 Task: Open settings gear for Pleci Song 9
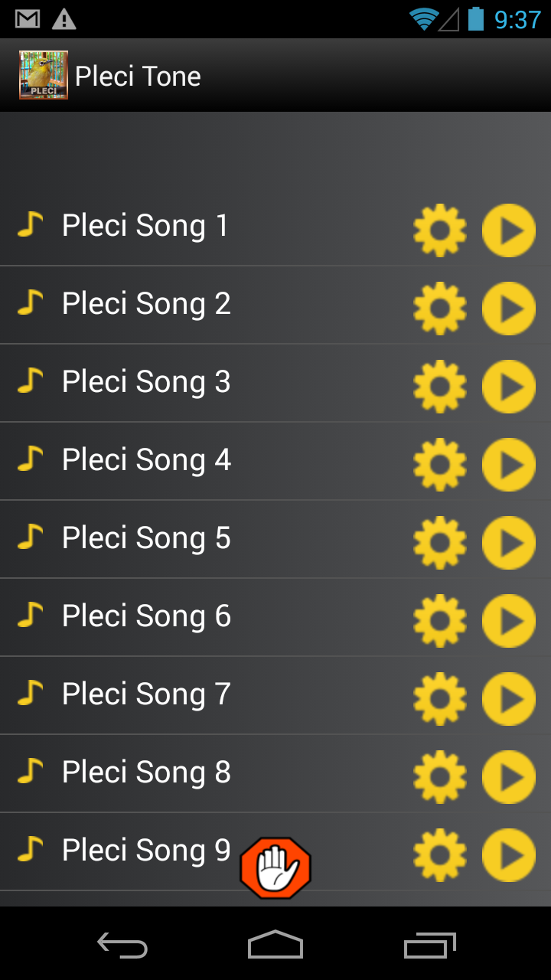(x=440, y=855)
